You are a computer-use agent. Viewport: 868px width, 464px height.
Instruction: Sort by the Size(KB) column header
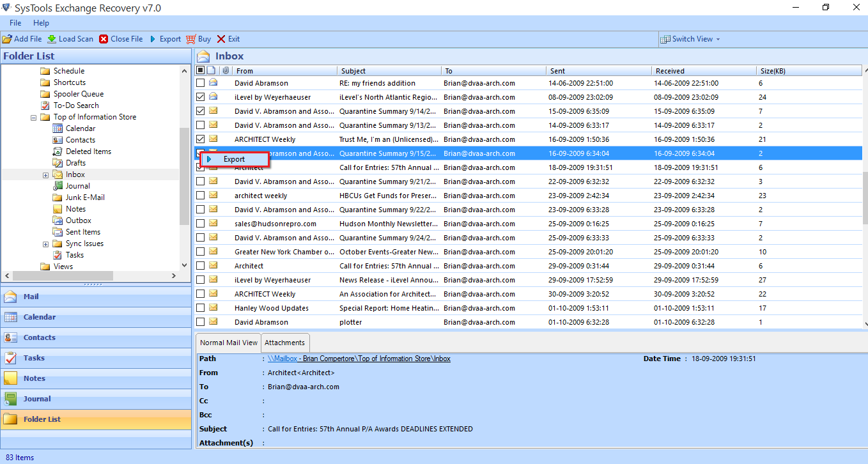809,71
